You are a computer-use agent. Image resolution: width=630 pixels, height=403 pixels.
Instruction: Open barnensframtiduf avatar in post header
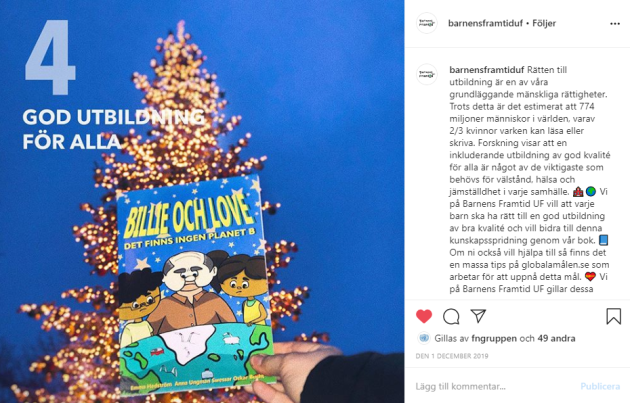pyautogui.click(x=426, y=23)
